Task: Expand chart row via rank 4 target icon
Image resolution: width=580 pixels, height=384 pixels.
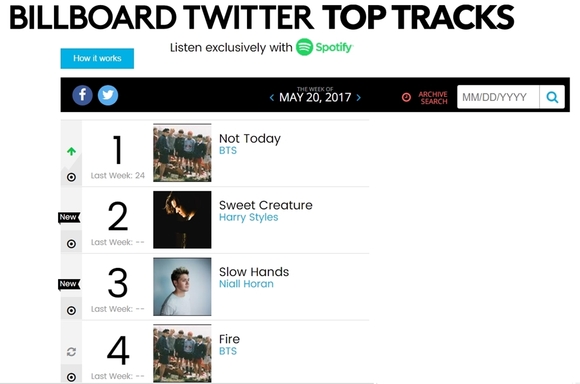Action: (x=71, y=377)
